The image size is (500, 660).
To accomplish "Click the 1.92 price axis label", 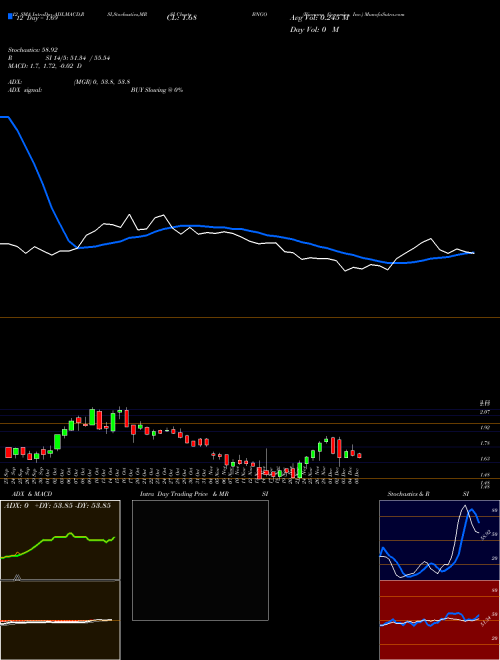I will click(x=485, y=427).
